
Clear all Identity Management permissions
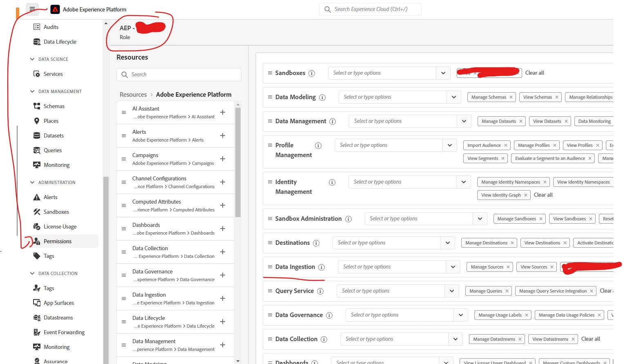pos(543,195)
